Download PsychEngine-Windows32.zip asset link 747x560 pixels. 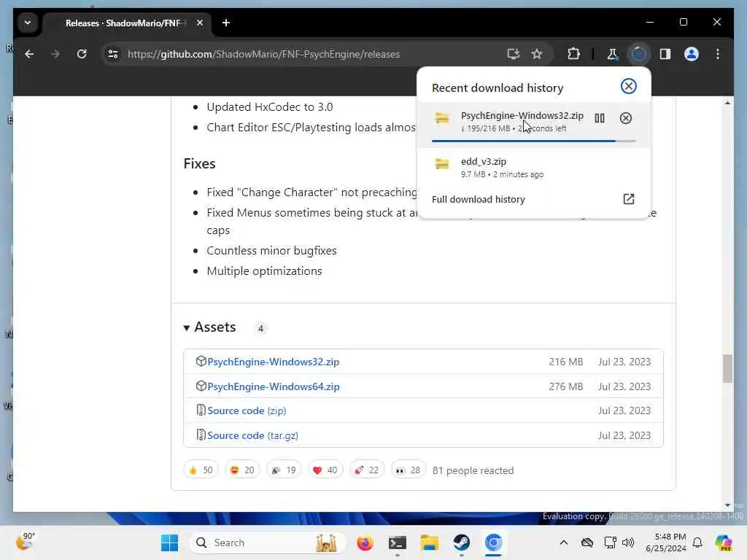[x=274, y=362]
